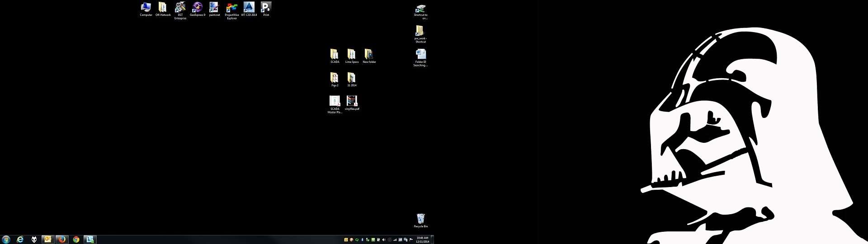Select the SCADA Master Plan PDF file
Image resolution: width=868 pixels, height=244 pixels.
(x=335, y=104)
